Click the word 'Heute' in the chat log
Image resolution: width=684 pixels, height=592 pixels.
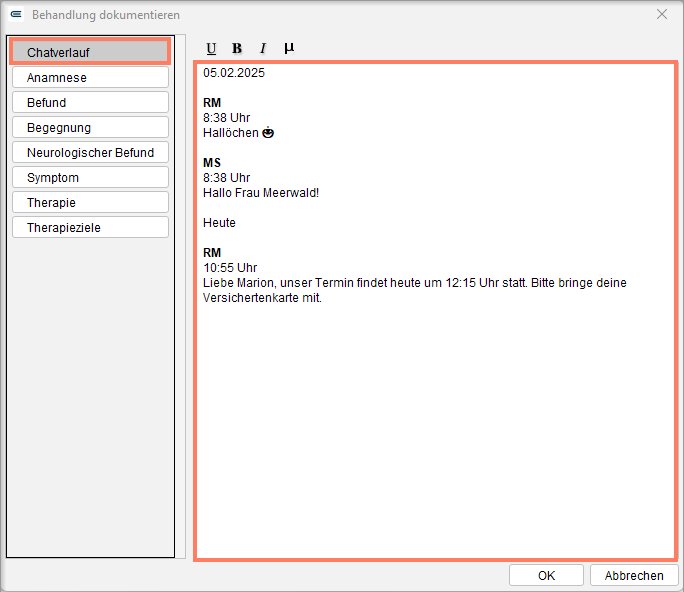coord(219,223)
